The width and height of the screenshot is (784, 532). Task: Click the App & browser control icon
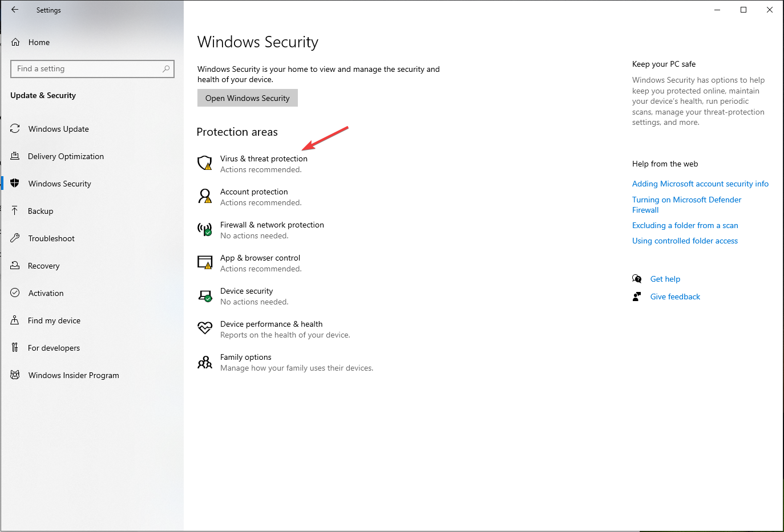coord(205,262)
